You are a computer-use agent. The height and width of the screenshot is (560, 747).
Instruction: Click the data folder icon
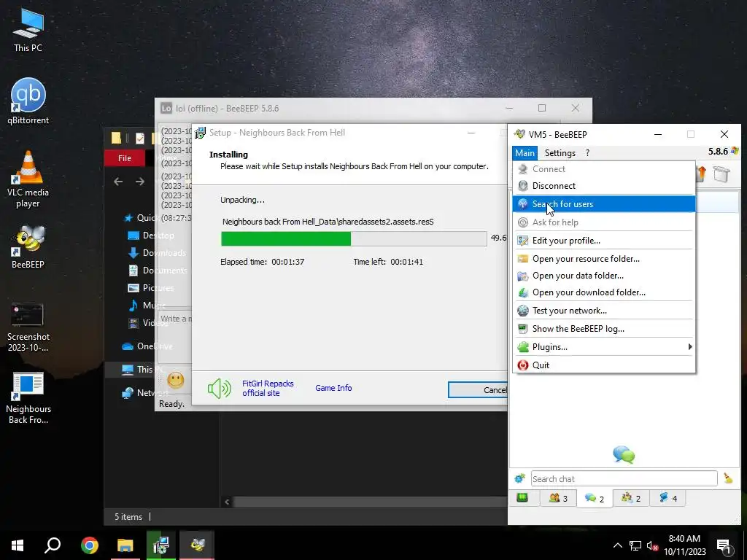click(x=522, y=276)
